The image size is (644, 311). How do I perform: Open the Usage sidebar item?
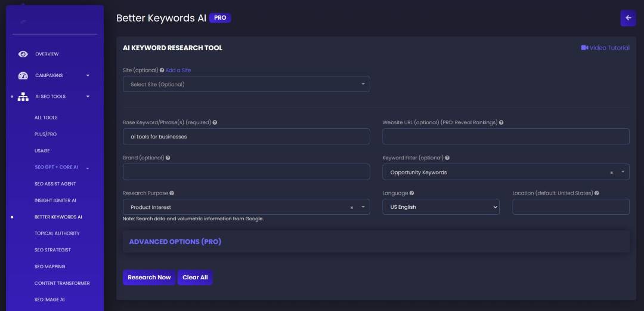pos(42,151)
